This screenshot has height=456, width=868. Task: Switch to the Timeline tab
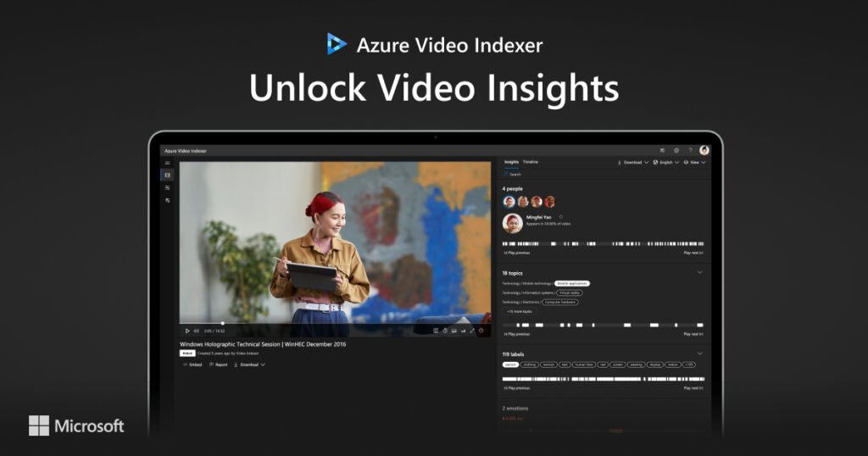pyautogui.click(x=531, y=162)
